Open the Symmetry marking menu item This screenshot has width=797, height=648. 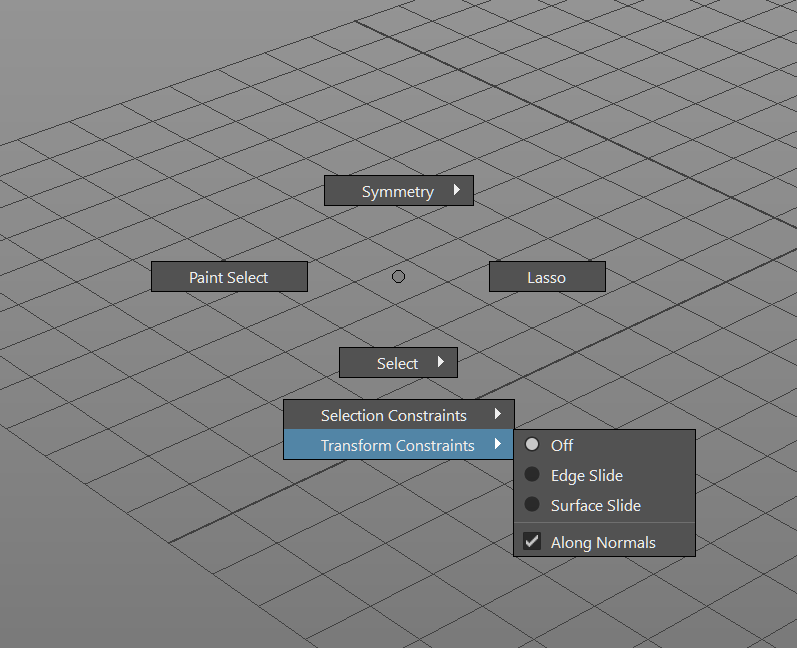pyautogui.click(x=398, y=191)
